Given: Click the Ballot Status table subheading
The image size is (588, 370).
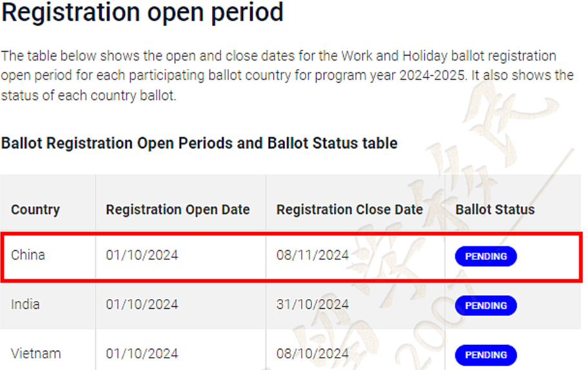Looking at the screenshot, I should point(199,143).
